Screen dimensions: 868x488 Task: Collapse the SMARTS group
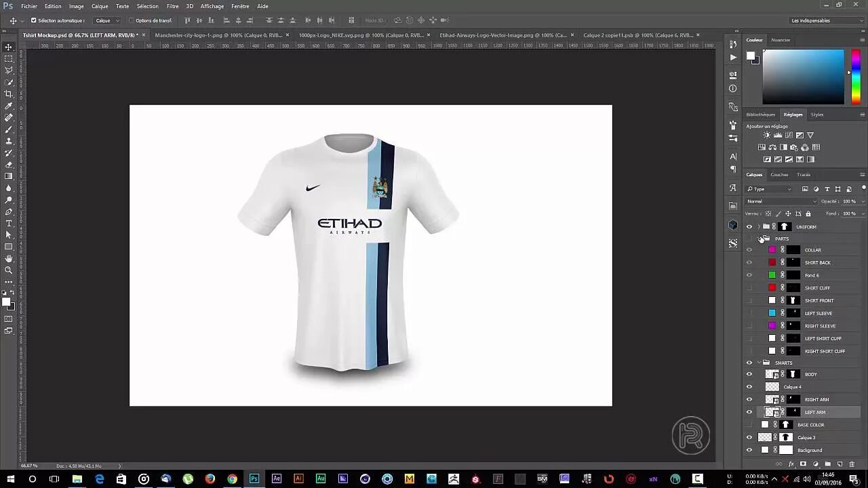[x=759, y=363]
